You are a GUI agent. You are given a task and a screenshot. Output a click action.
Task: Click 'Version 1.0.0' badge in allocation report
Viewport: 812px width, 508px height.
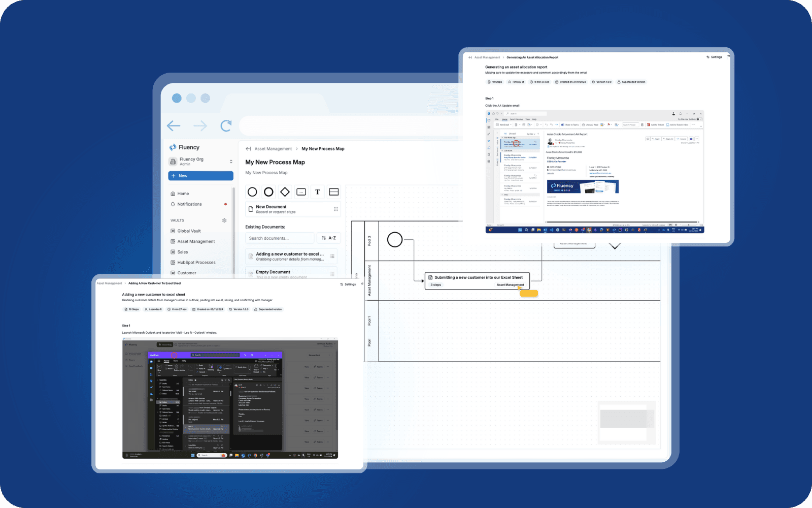click(x=601, y=82)
